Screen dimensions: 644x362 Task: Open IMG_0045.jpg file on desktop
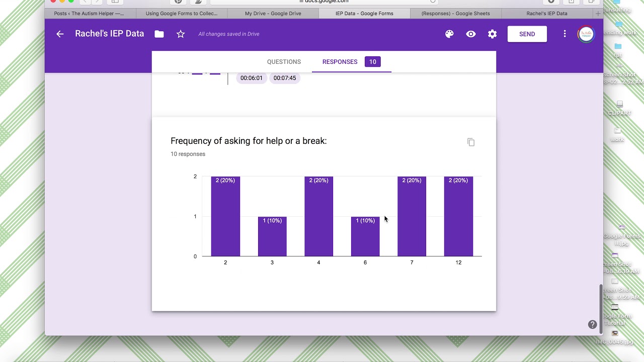pyautogui.click(x=614, y=338)
